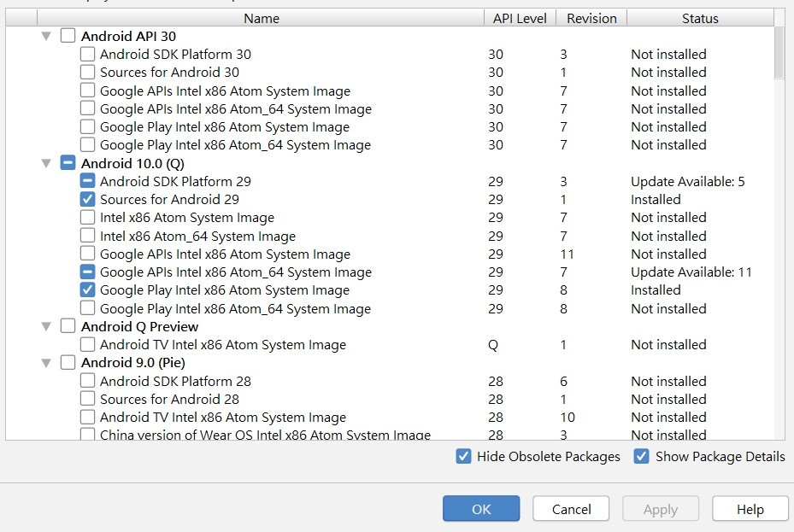
Task: Toggle the Android 10.0 (Q) group checkbox
Action: tap(68, 163)
